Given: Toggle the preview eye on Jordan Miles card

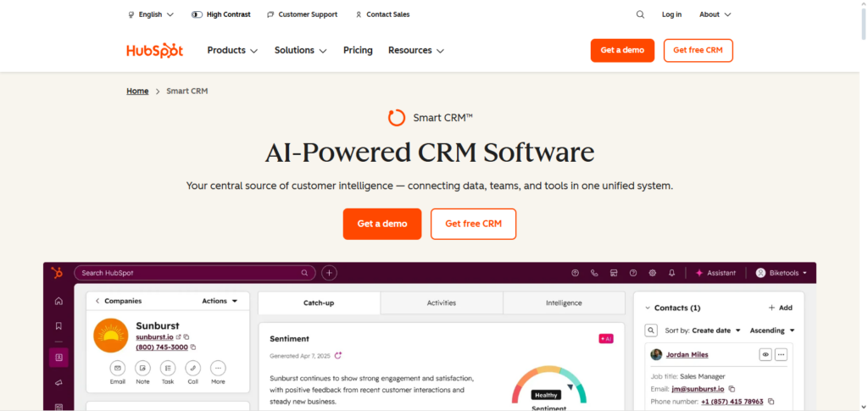Looking at the screenshot, I should click(x=765, y=354).
